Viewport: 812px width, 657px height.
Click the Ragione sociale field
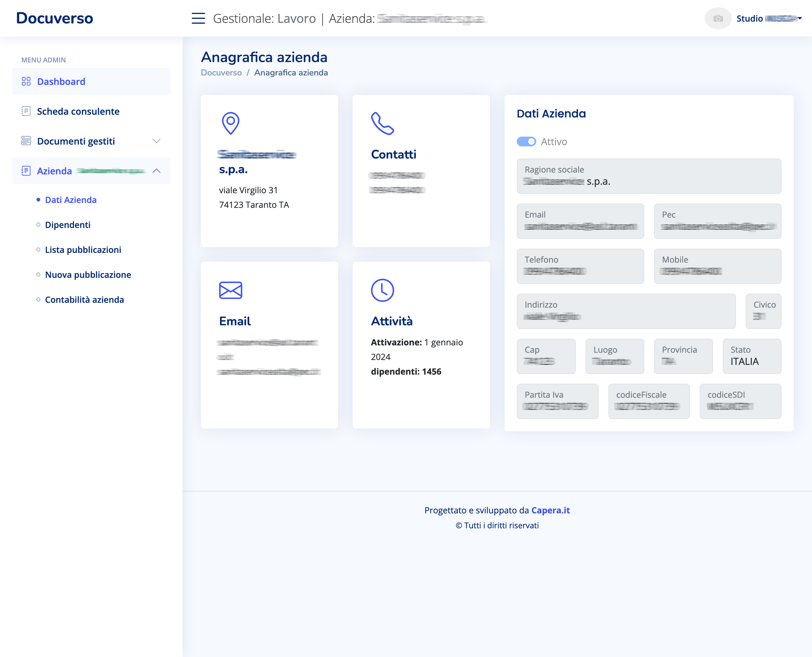649,176
